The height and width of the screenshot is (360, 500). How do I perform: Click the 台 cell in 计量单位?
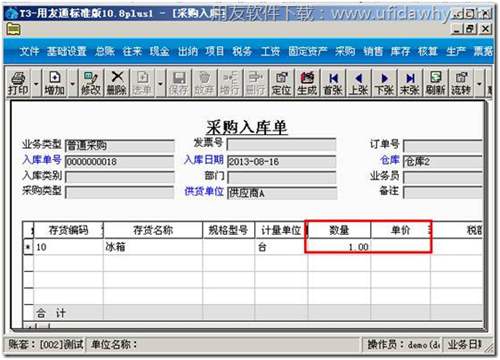point(281,247)
